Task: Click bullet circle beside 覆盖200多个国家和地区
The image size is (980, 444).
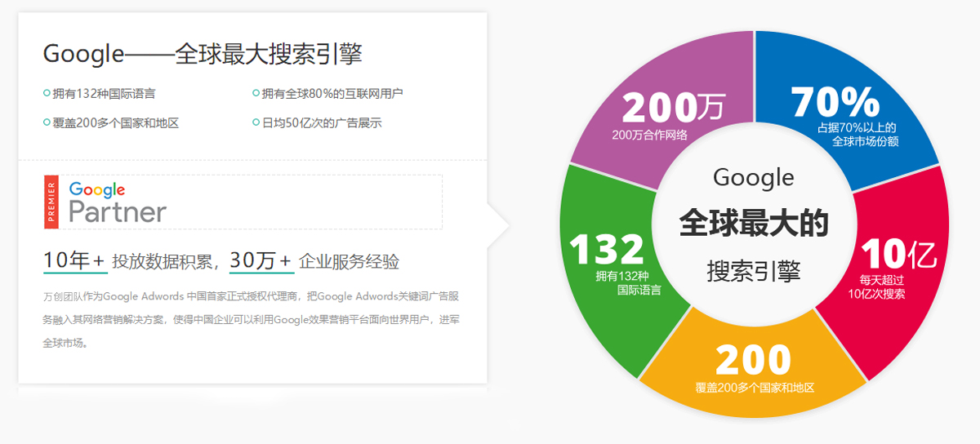Action: [x=47, y=122]
